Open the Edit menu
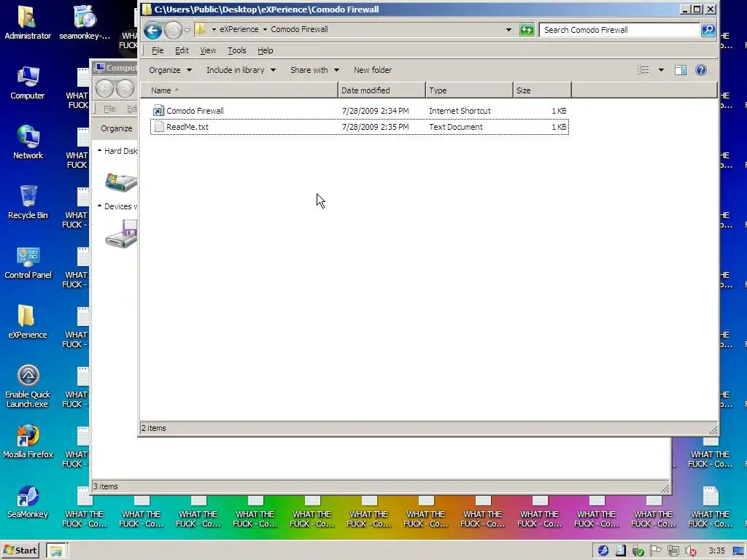This screenshot has height=560, width=747. [x=182, y=50]
